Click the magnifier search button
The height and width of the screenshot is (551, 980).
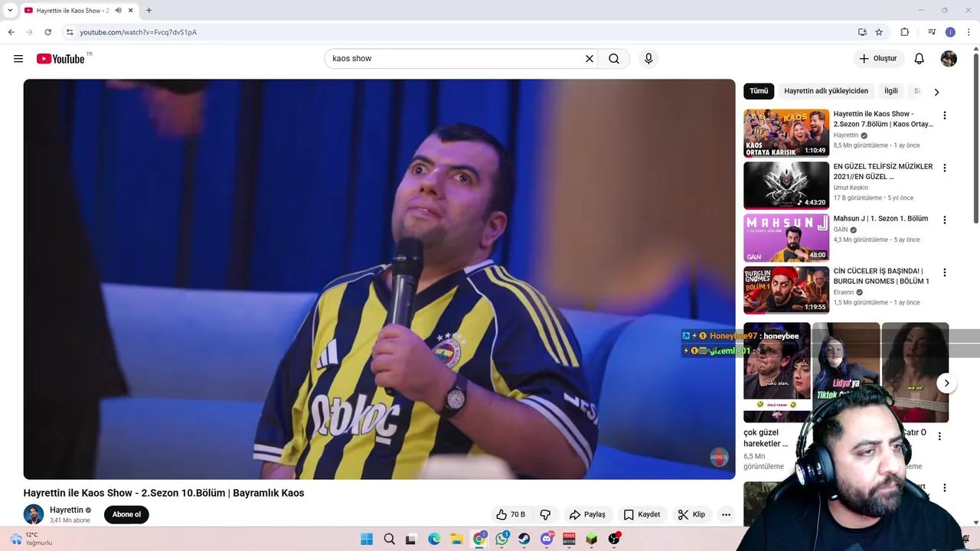tap(614, 59)
